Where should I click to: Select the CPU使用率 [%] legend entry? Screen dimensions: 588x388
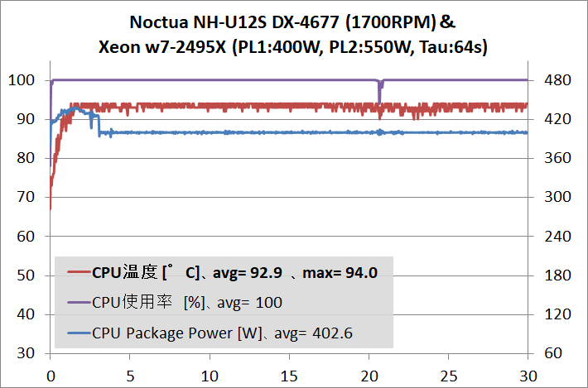tap(187, 303)
